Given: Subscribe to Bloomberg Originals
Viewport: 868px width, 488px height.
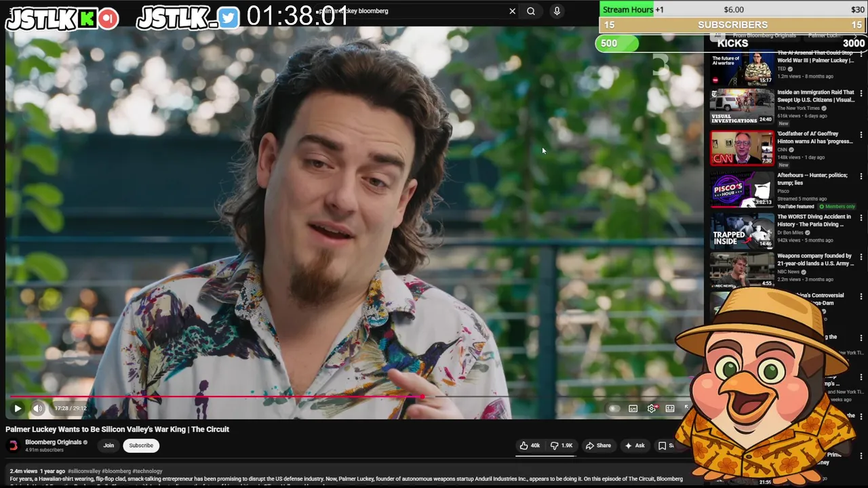Looking at the screenshot, I should tap(141, 445).
